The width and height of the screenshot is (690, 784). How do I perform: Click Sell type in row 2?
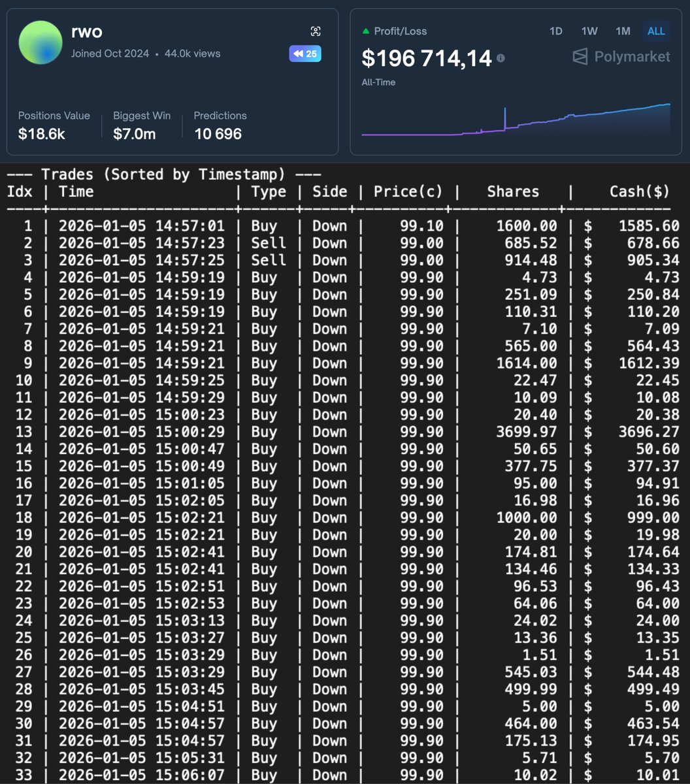(x=269, y=243)
